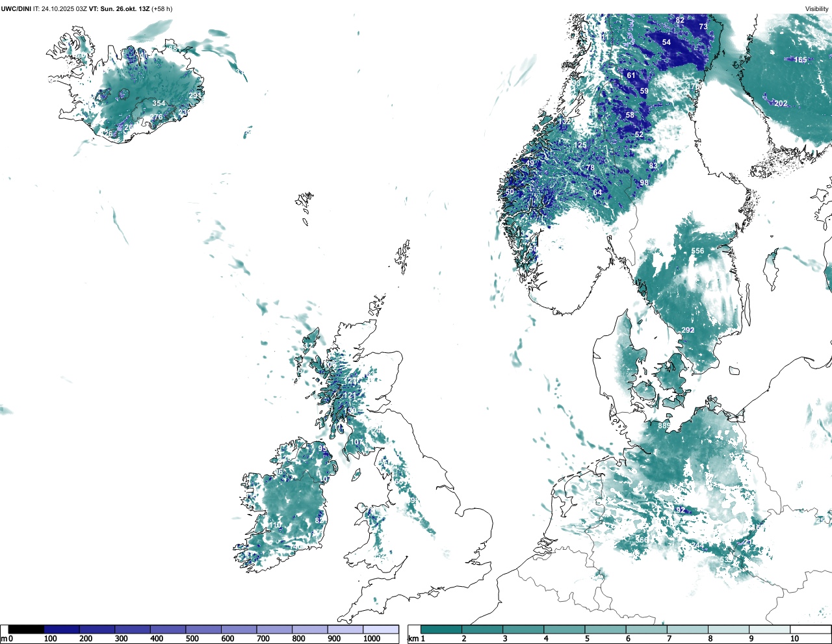832x644 pixels.
Task: Click the '78' value over Norway
Action: (590, 168)
